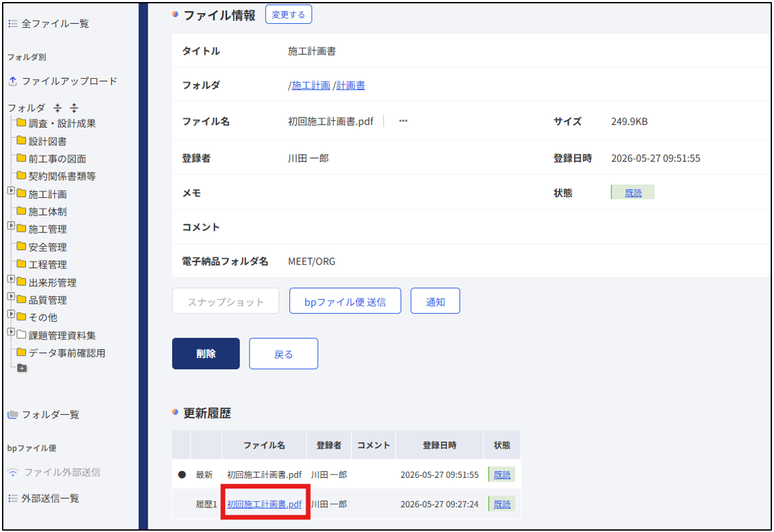Select 前工事の図面 folder label

click(57, 159)
